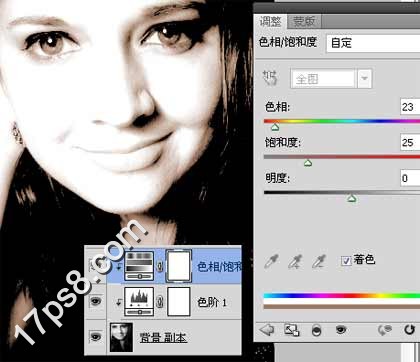Select the 色阶 1 layer name

click(212, 302)
